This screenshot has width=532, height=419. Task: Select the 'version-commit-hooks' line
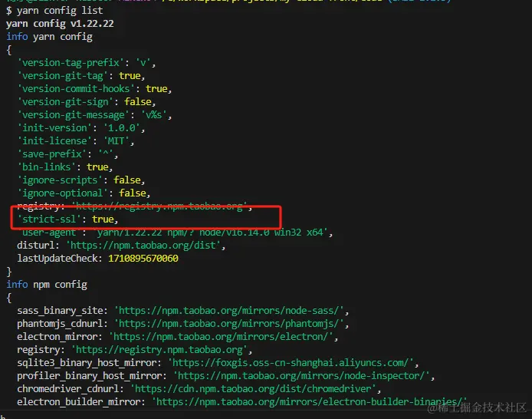pos(94,89)
